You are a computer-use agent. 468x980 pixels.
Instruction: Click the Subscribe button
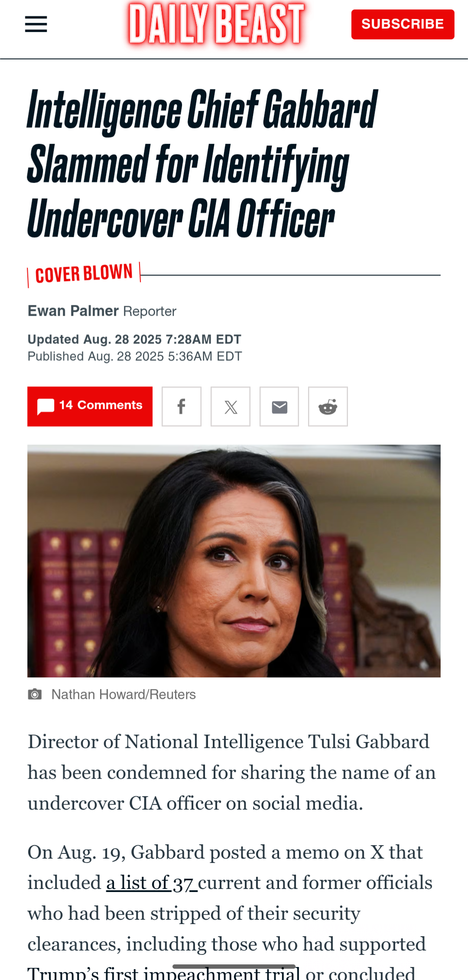(403, 24)
